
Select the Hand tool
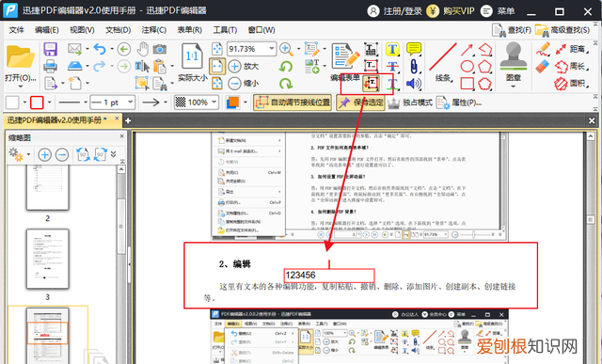point(142,49)
